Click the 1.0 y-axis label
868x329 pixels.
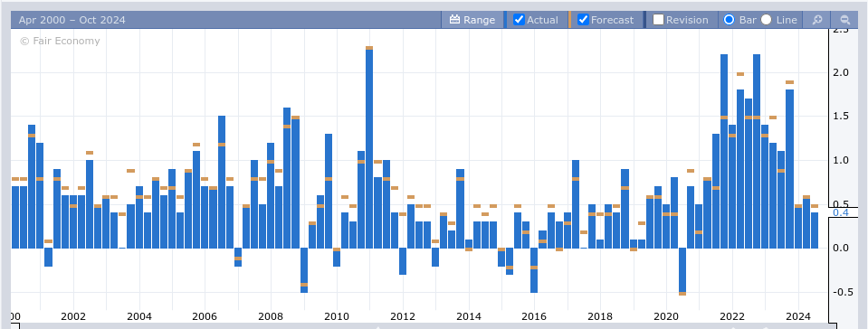840,160
